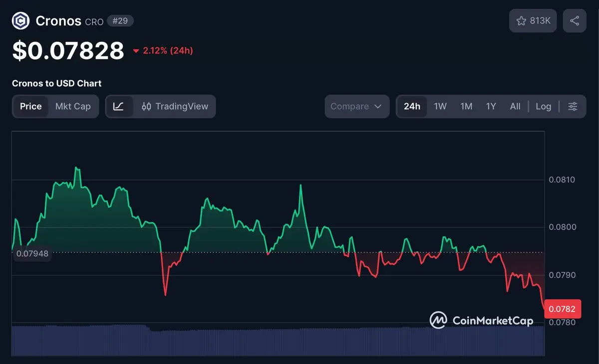Click the Cronos coin logo icon
The width and height of the screenshot is (599, 364).
click(x=21, y=21)
